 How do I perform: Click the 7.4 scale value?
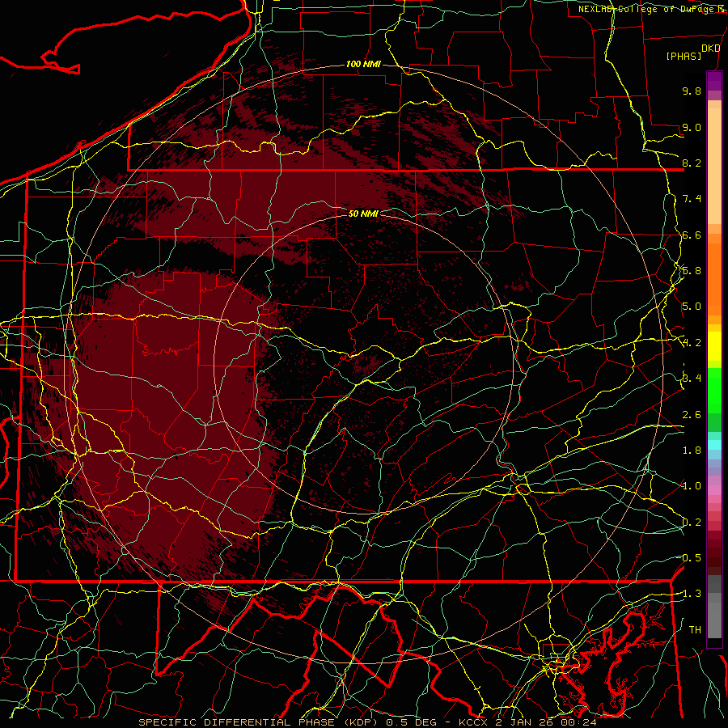point(692,199)
